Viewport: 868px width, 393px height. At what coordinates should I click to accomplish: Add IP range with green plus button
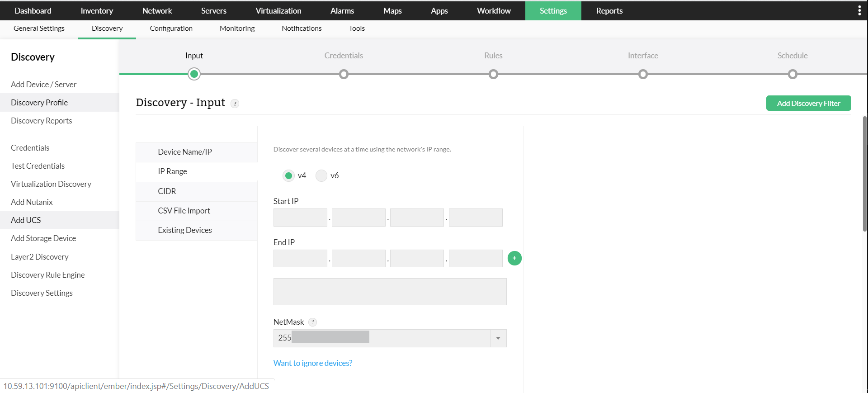point(514,258)
